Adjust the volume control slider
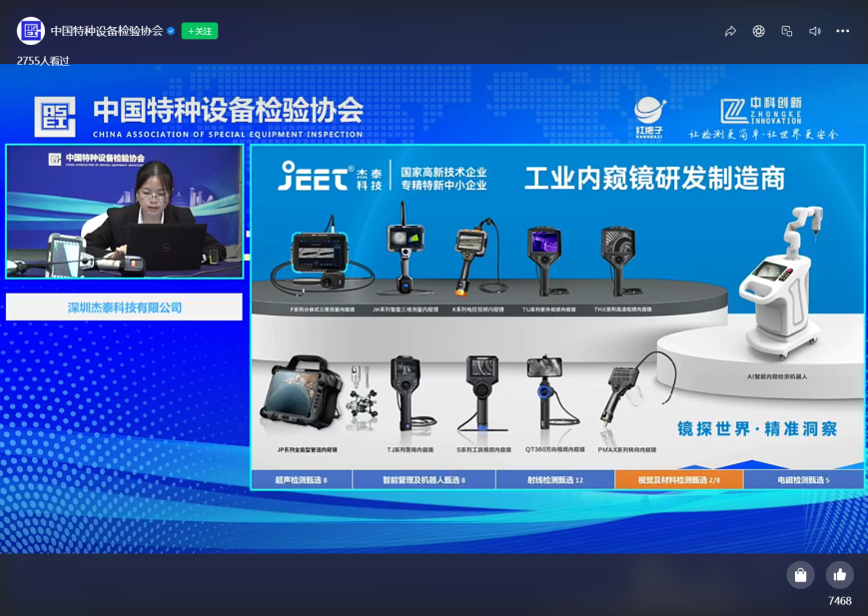The width and height of the screenshot is (868, 616). (x=816, y=31)
